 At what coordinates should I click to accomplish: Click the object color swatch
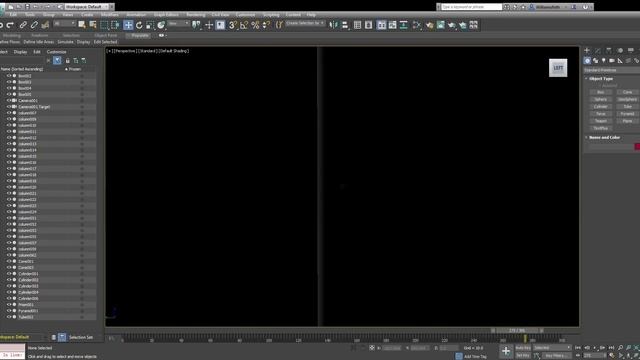pos(637,147)
